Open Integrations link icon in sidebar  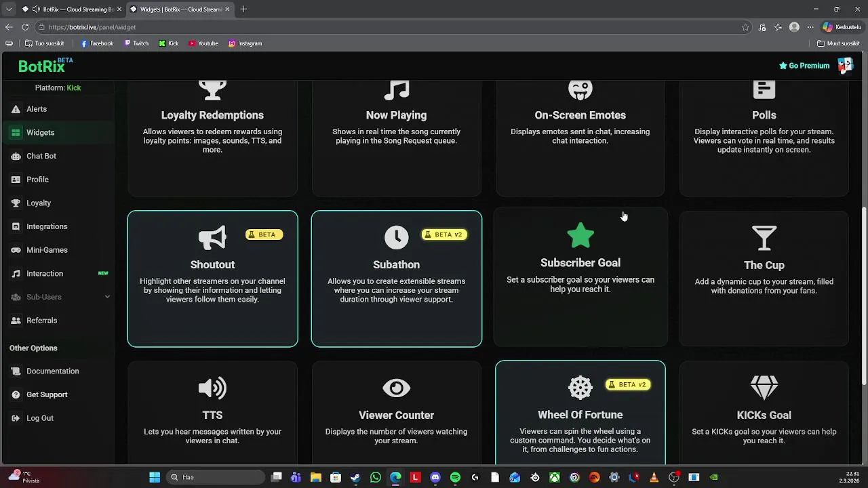tap(16, 226)
